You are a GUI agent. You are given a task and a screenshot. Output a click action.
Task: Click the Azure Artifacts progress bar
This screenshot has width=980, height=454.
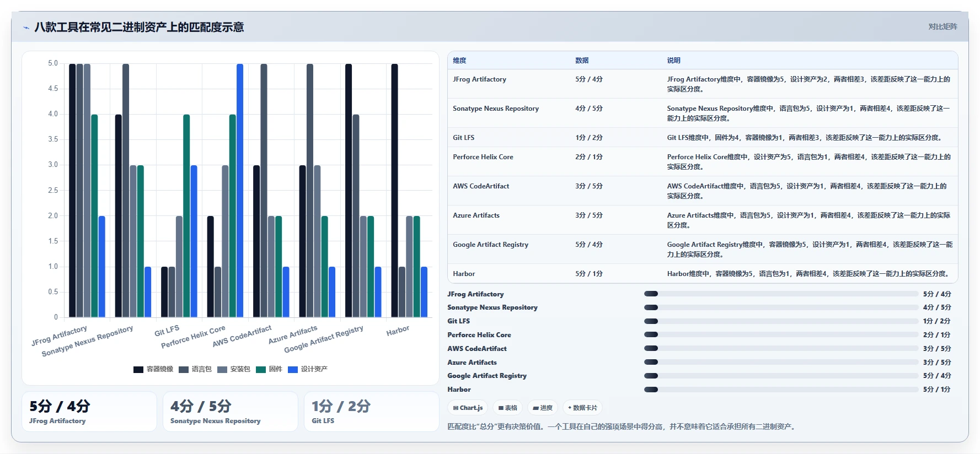tap(781, 362)
